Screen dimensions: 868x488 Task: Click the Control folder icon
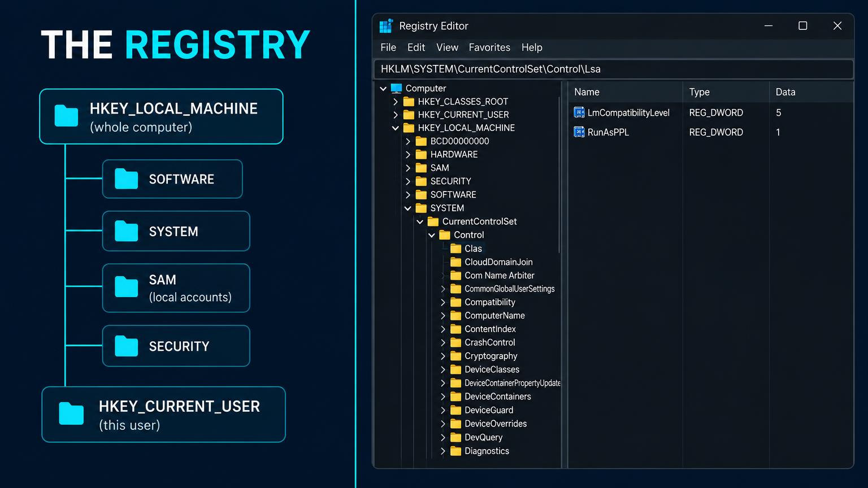point(445,235)
